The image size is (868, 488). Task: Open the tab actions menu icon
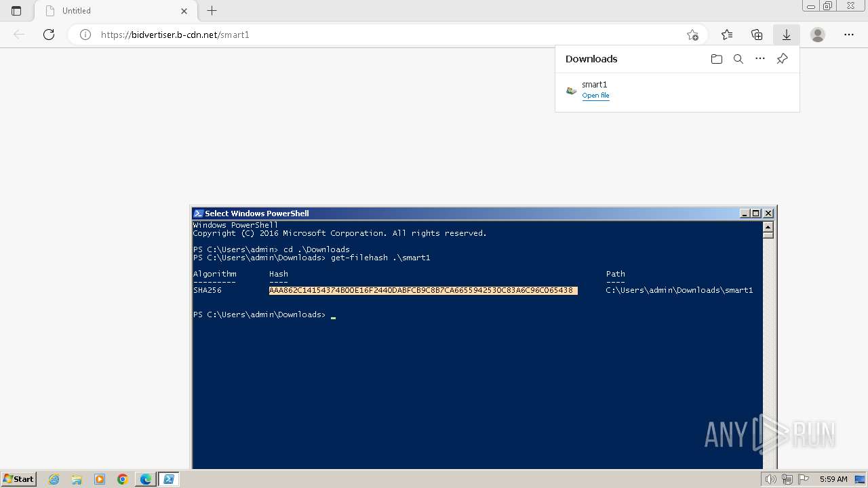[x=16, y=11]
